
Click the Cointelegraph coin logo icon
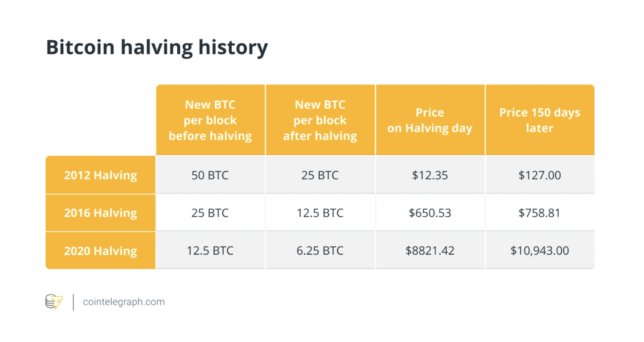(x=54, y=302)
